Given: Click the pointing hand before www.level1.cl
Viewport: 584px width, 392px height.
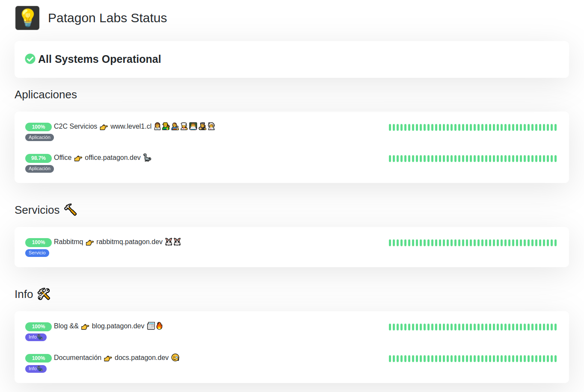Looking at the screenshot, I should (x=104, y=127).
